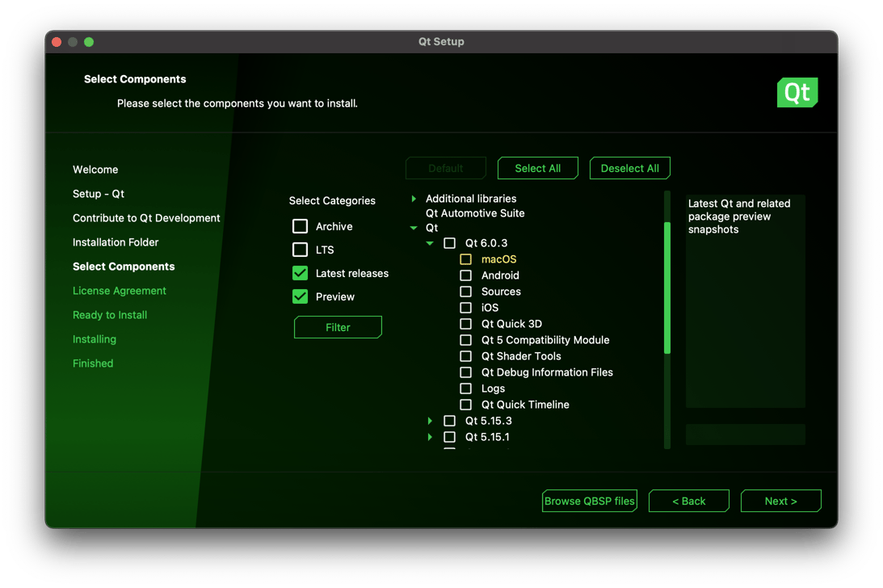
Task: Disable the Preview category checkbox
Action: click(x=300, y=296)
